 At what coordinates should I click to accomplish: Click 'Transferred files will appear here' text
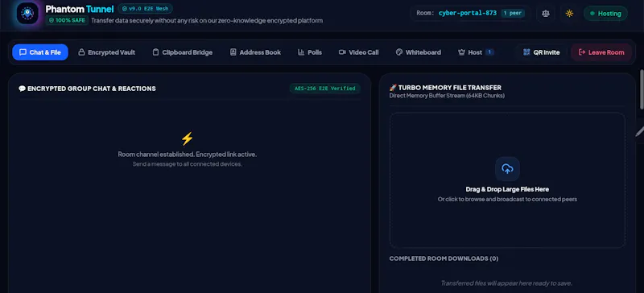pyautogui.click(x=506, y=283)
